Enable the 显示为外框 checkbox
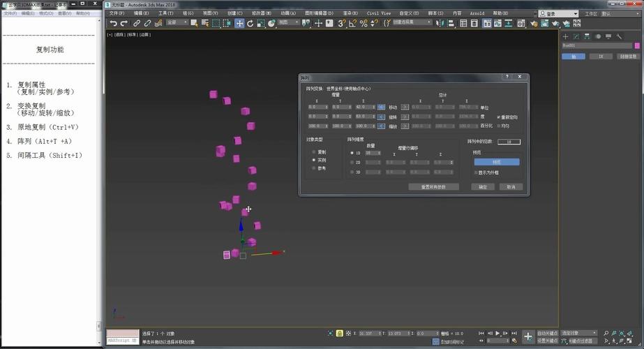This screenshot has height=349, width=644. click(x=476, y=172)
